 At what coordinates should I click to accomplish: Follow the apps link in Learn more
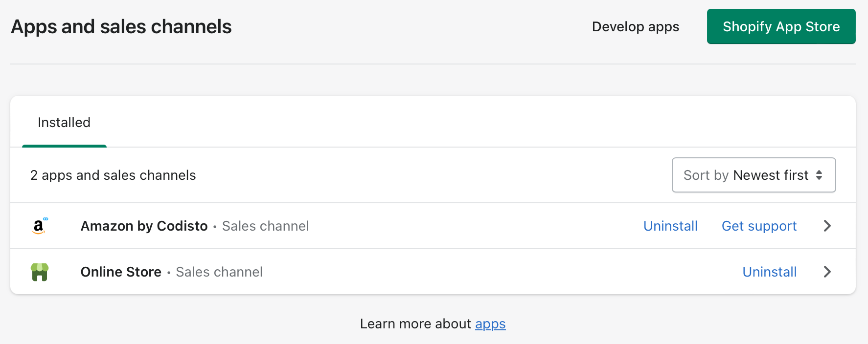coord(490,324)
